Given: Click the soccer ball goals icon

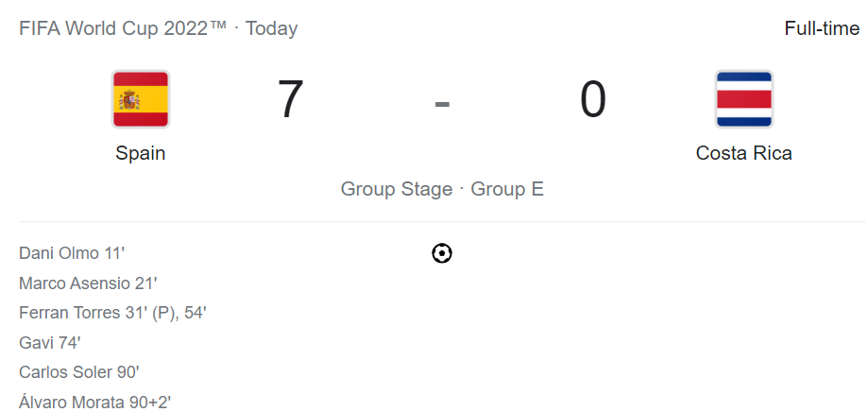Looking at the screenshot, I should 442,253.
